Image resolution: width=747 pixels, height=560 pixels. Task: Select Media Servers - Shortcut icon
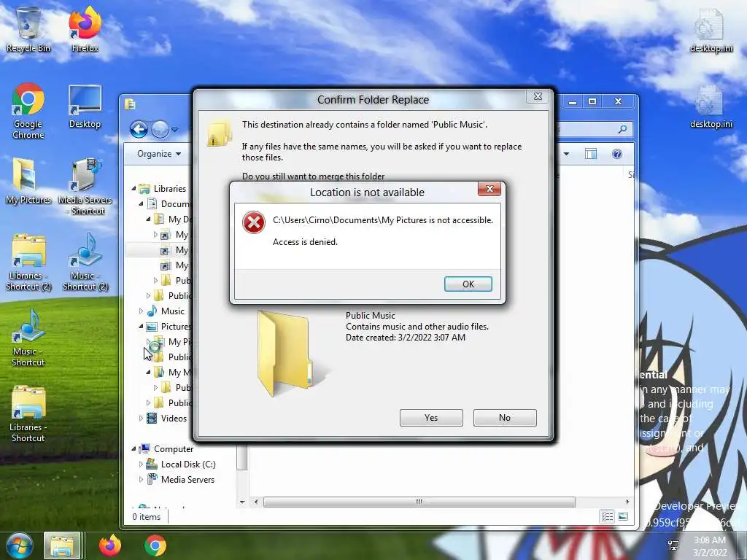(86, 187)
